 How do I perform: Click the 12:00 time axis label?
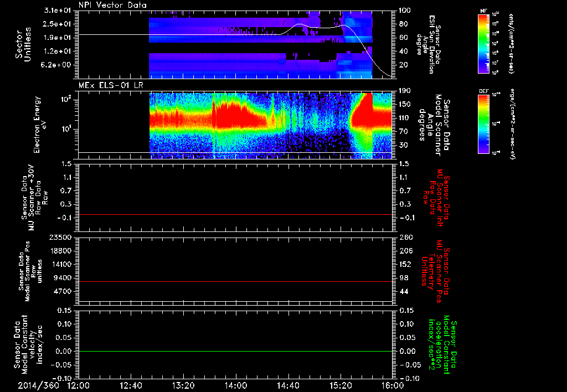pyautogui.click(x=79, y=385)
